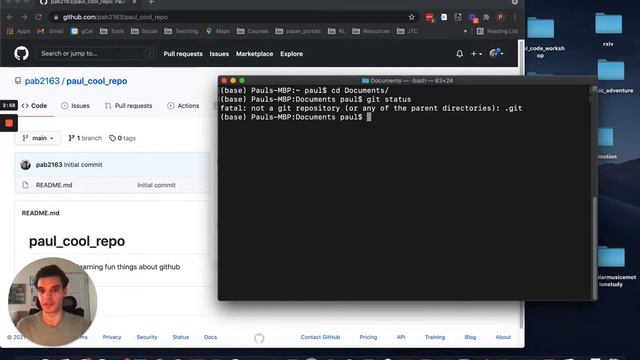640x360 pixels.
Task: Open the Security footer link
Action: point(147,337)
